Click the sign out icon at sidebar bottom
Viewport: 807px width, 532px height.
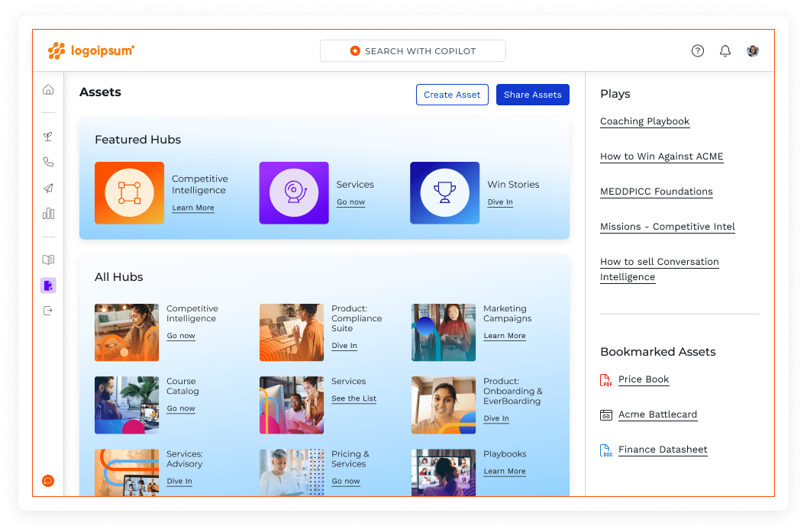[x=47, y=311]
